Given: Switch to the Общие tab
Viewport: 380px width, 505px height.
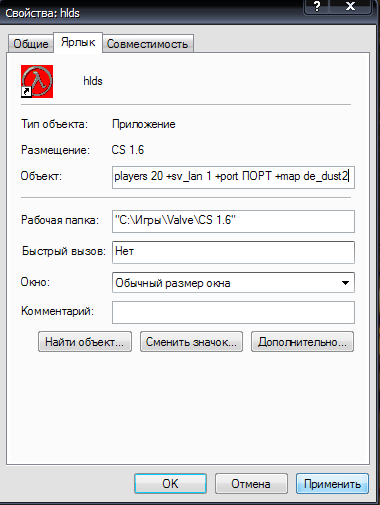Looking at the screenshot, I should pyautogui.click(x=30, y=44).
